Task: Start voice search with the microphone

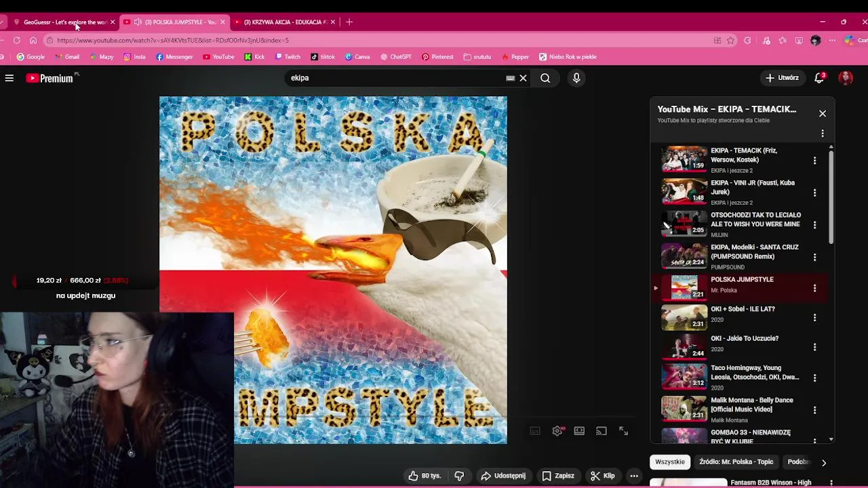Action: 576,78
